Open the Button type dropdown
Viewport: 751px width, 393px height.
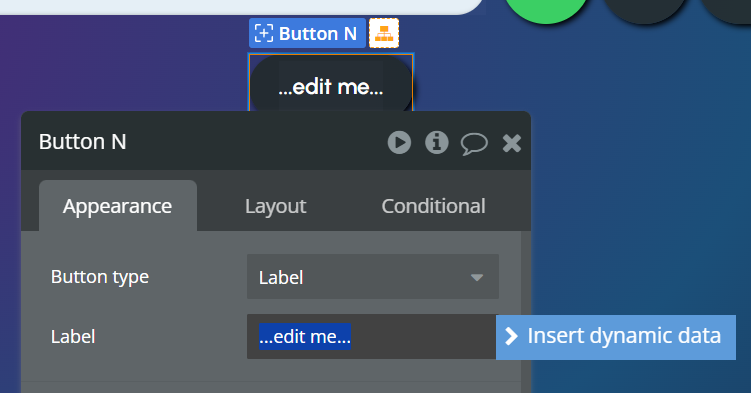coord(373,277)
